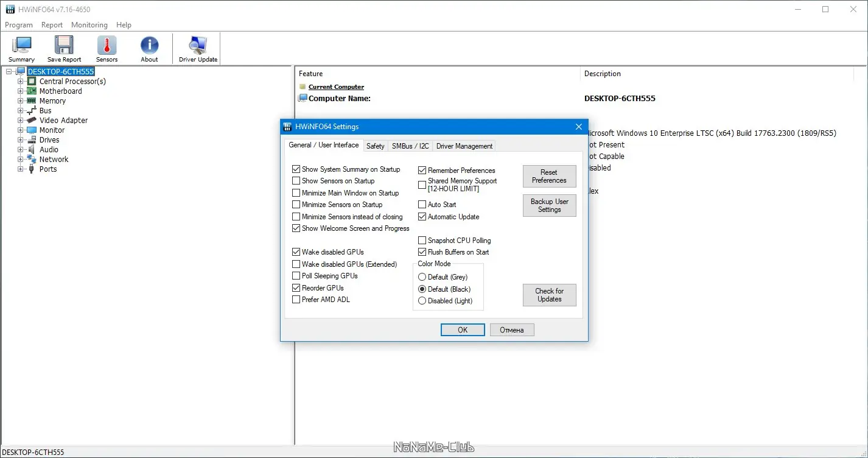Open the Help menu
Screen dimensions: 868x458
(124, 25)
